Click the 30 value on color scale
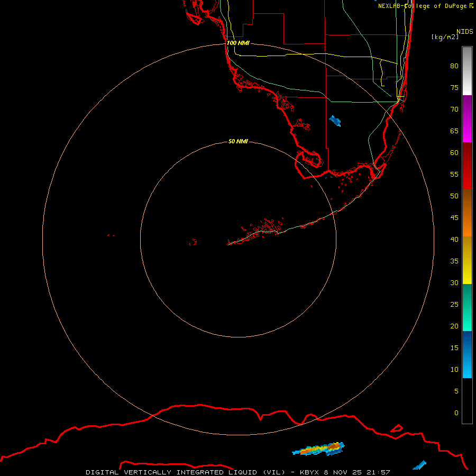The image size is (476, 476). click(454, 282)
